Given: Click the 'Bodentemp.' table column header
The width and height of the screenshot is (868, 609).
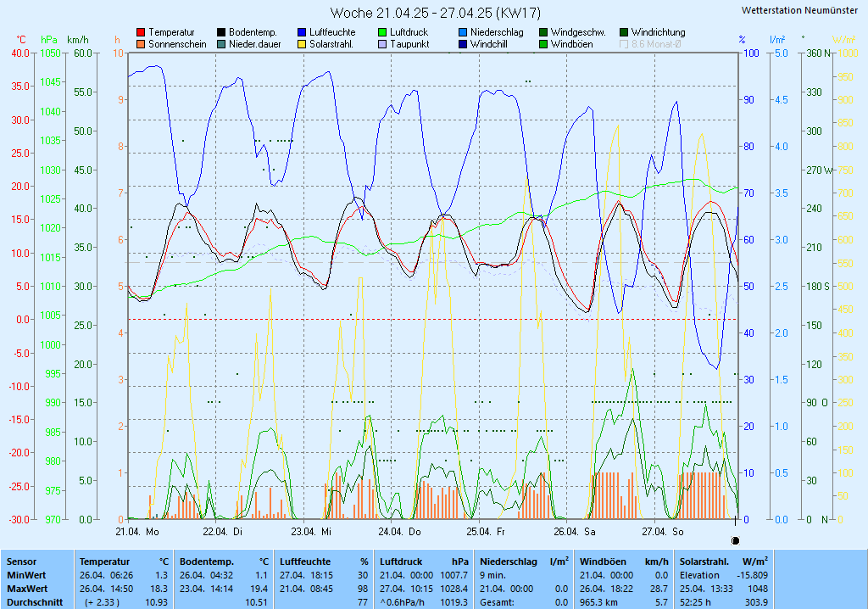Looking at the screenshot, I should 207,562.
